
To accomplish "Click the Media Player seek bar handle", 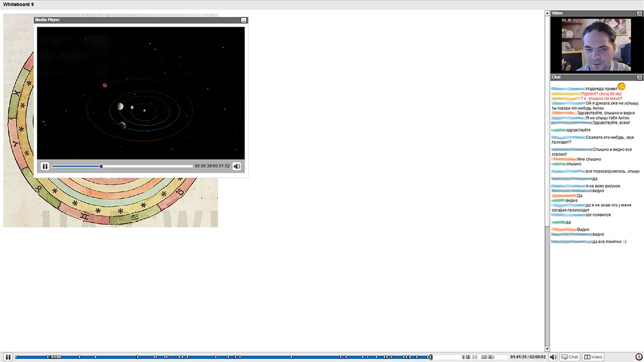I will point(101,167).
